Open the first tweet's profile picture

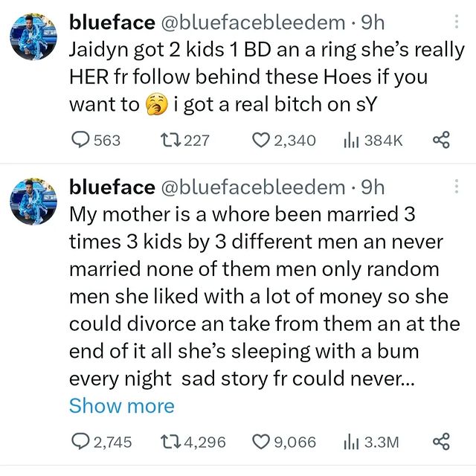click(33, 36)
